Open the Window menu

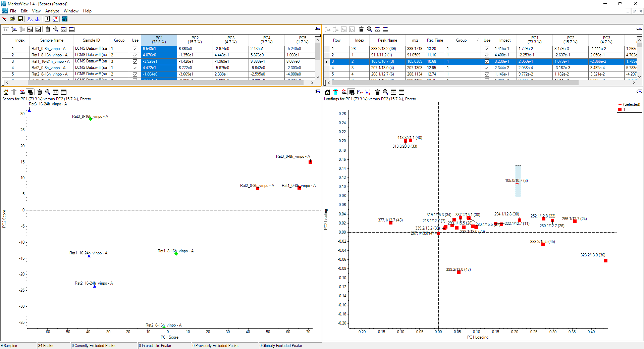71,11
